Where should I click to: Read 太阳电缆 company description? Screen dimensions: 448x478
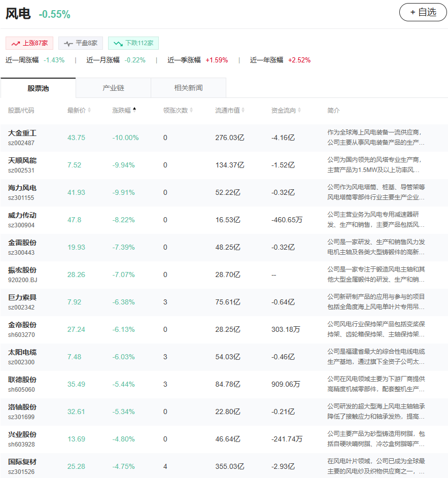click(376, 357)
